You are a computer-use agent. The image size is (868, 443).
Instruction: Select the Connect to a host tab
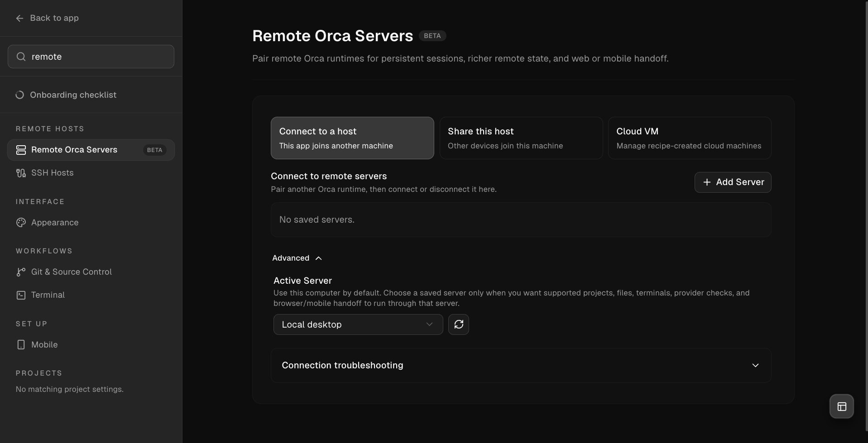point(352,138)
